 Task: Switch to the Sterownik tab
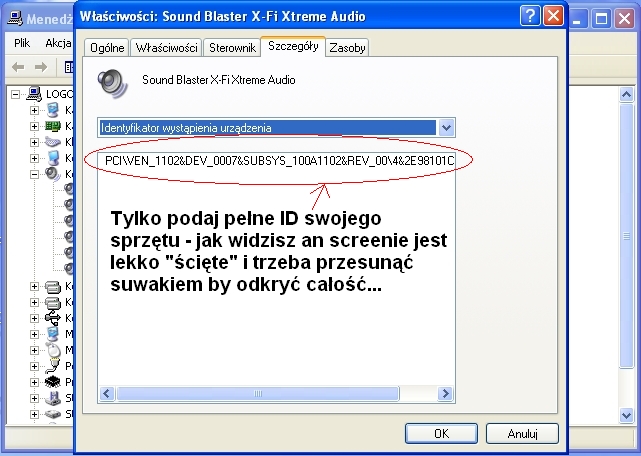pos(232,48)
